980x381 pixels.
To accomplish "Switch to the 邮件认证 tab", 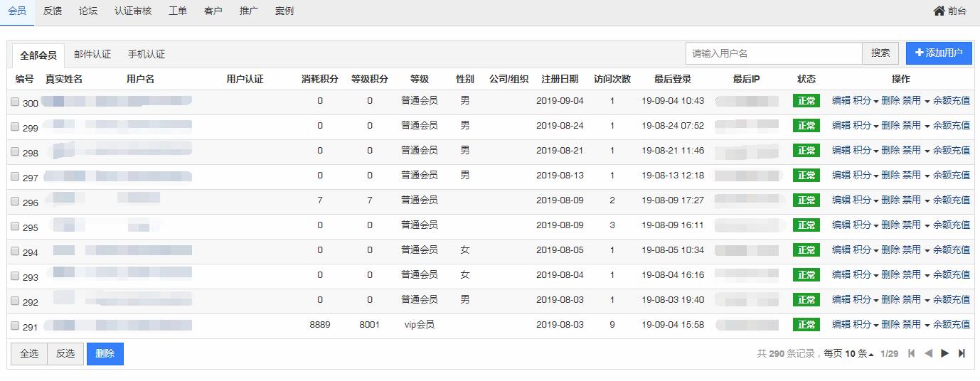I will point(92,55).
